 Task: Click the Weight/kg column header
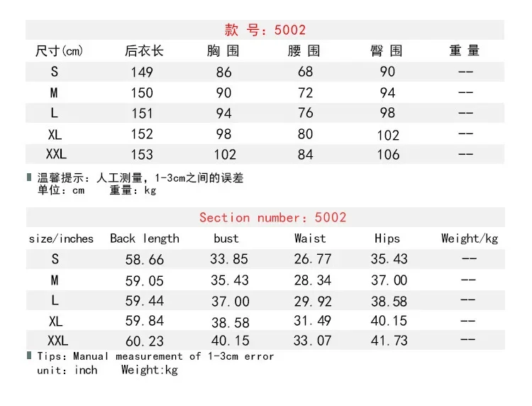coord(470,238)
